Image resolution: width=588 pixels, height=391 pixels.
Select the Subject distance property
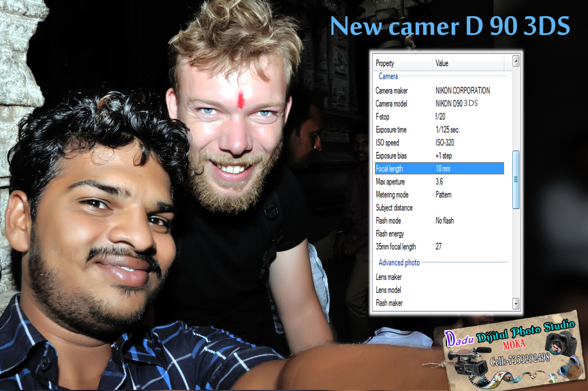coord(394,207)
